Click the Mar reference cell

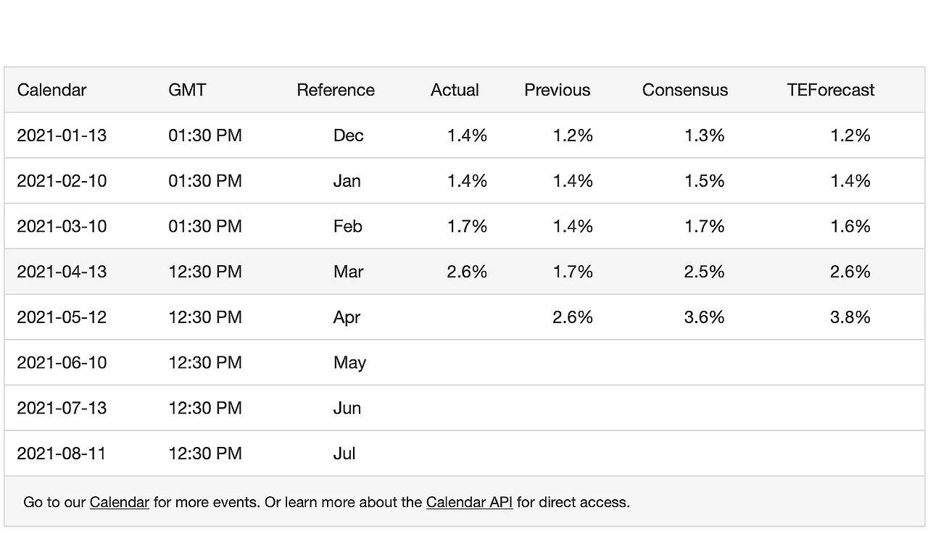tap(348, 272)
